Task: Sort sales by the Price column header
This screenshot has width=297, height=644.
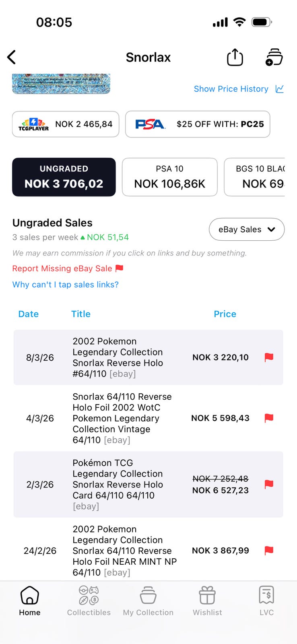Action: click(225, 314)
